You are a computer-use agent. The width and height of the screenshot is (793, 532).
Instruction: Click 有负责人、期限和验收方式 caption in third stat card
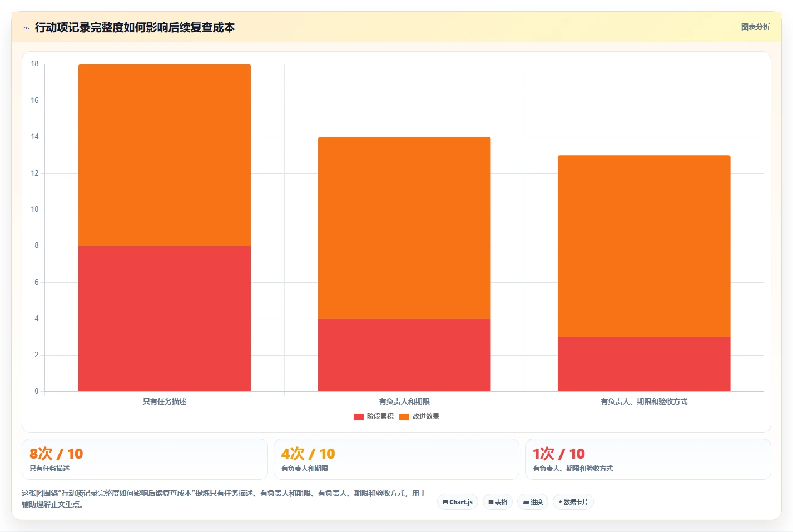click(x=573, y=469)
